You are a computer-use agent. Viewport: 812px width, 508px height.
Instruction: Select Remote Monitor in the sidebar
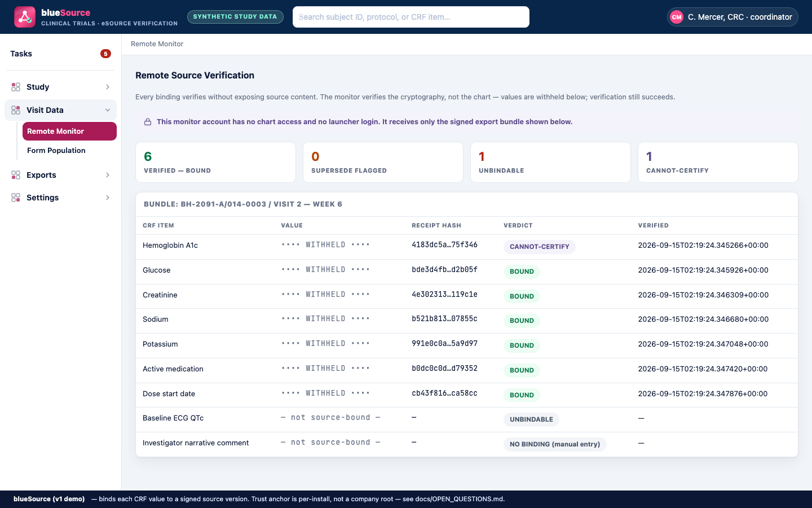point(69,131)
